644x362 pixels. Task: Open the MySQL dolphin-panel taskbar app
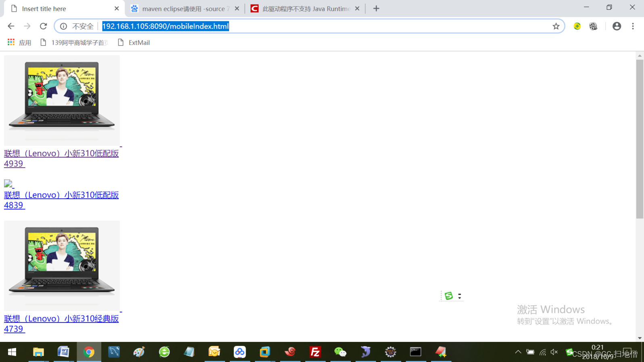click(x=114, y=352)
